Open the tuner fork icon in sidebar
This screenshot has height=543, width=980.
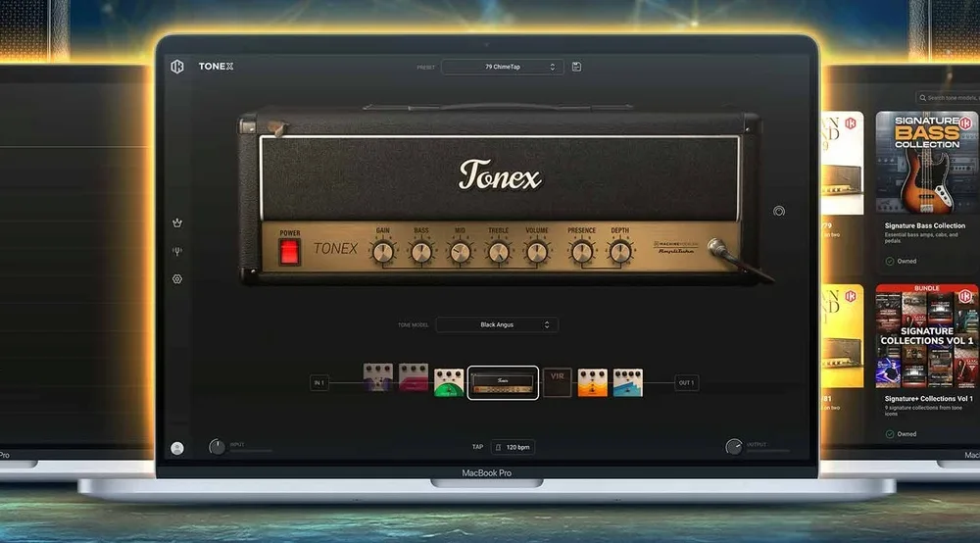[177, 251]
